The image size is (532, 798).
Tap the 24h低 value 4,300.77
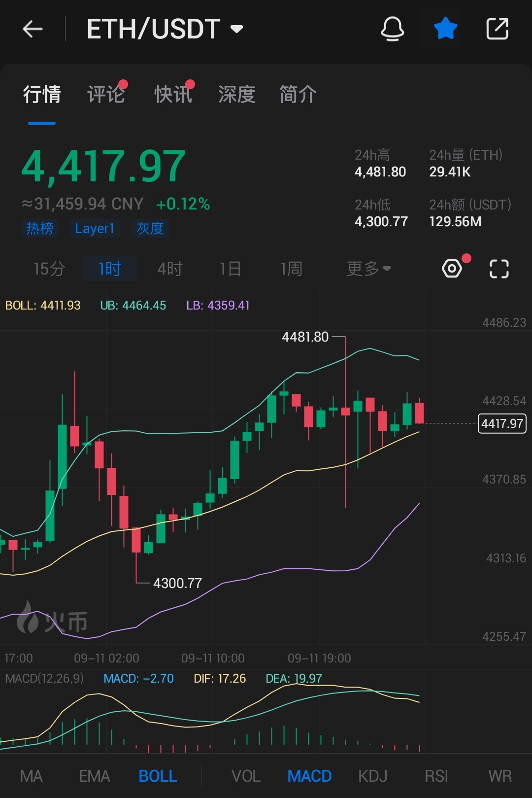tap(381, 222)
